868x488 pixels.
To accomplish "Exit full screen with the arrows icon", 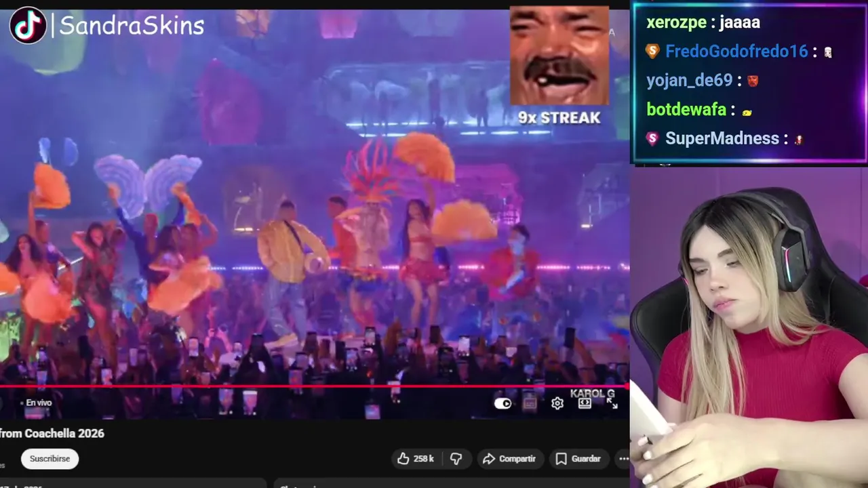I will (612, 403).
